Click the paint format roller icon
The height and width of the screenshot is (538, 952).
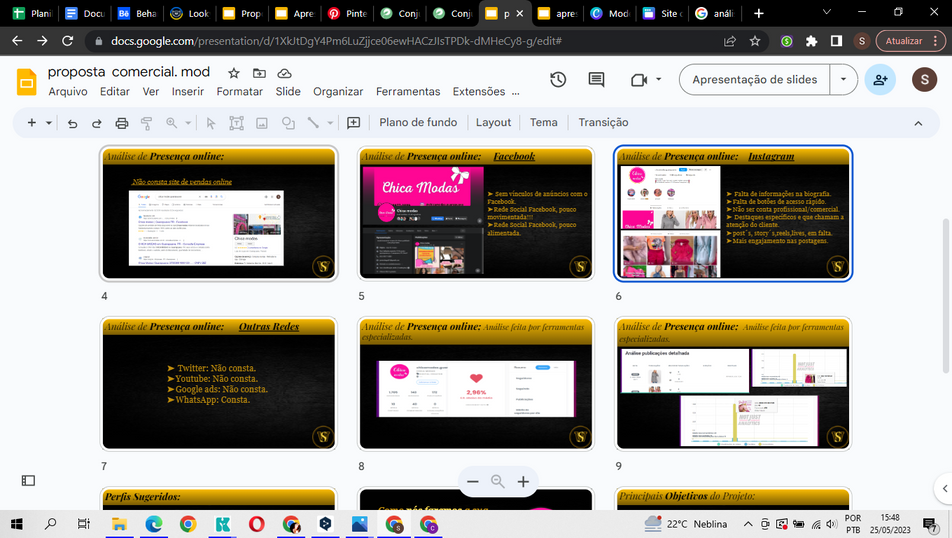pyautogui.click(x=146, y=123)
